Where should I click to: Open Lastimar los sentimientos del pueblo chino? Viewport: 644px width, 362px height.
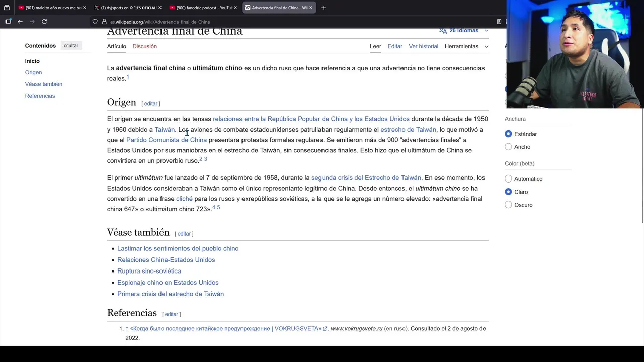pyautogui.click(x=178, y=249)
